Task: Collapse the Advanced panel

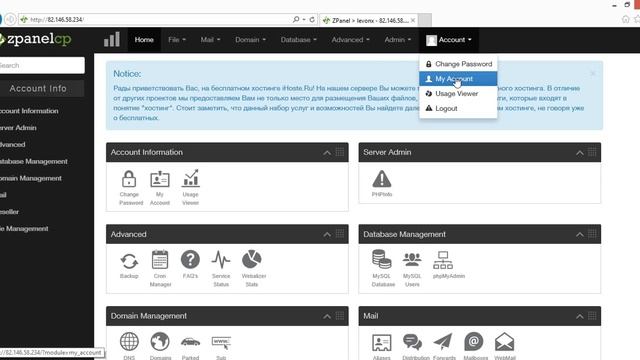Action: pyautogui.click(x=327, y=234)
